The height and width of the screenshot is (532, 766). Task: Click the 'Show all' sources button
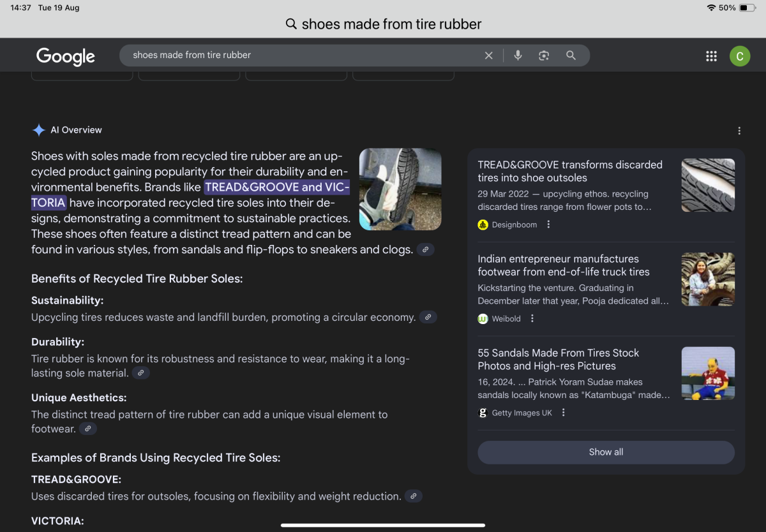tap(606, 452)
